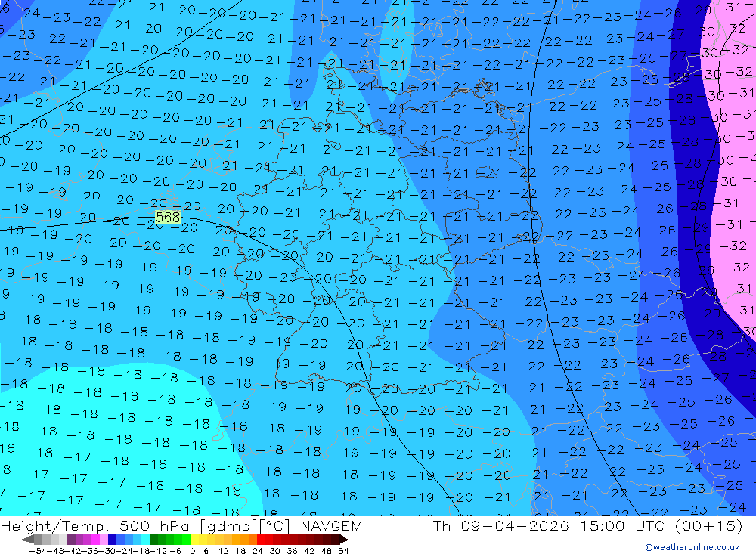Viewport: 756px width, 554px height.
Task: Click the '[gdmp]' unit text
Action: [229, 526]
